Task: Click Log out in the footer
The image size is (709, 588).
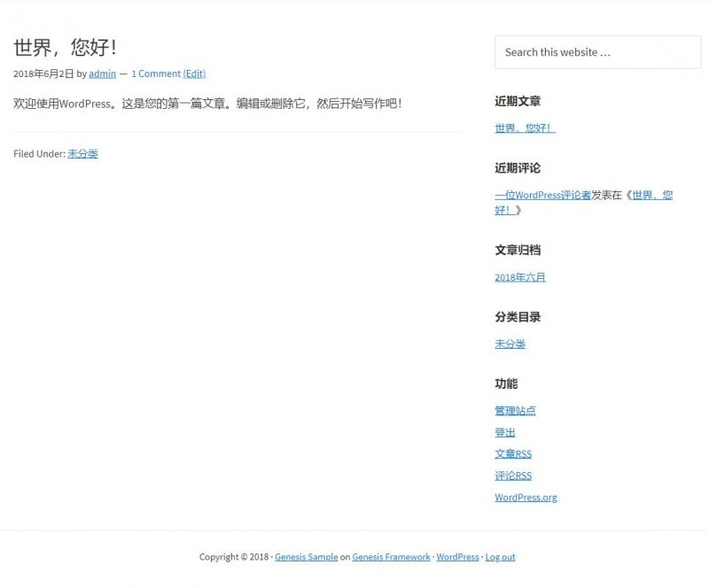Action: coord(500,557)
